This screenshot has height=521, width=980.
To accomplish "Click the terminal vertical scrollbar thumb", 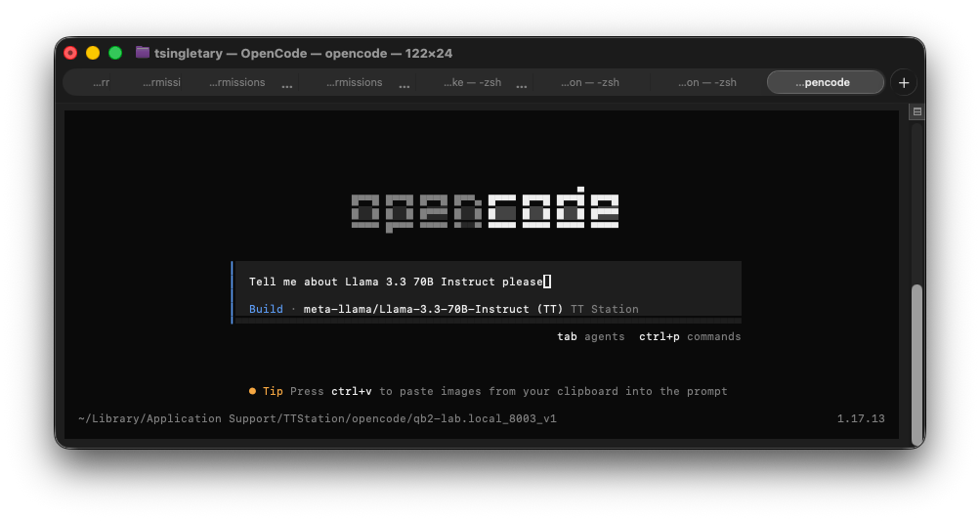I will [x=916, y=364].
